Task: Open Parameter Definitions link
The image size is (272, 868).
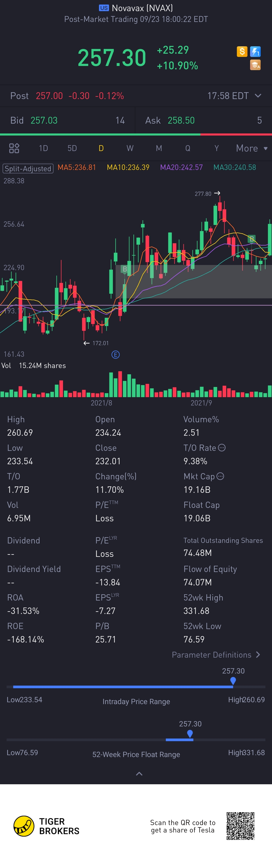Action: [216, 655]
